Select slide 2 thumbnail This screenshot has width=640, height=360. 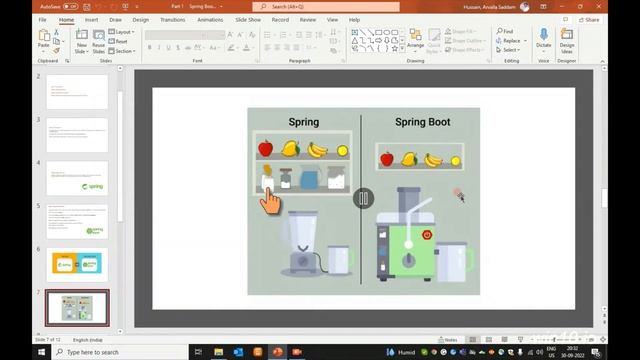coord(77,92)
